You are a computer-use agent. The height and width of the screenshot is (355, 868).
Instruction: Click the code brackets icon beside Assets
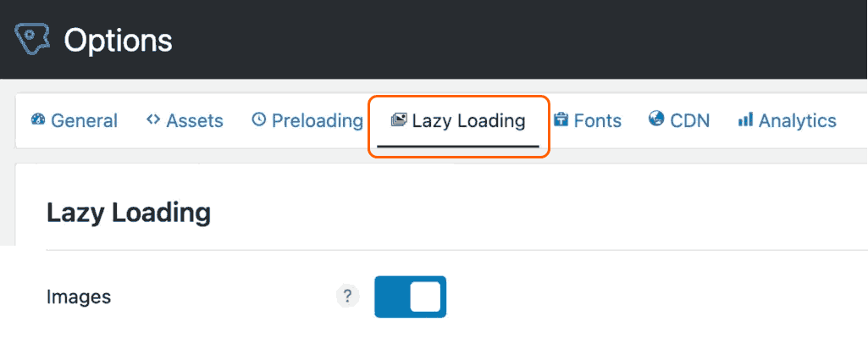153,119
